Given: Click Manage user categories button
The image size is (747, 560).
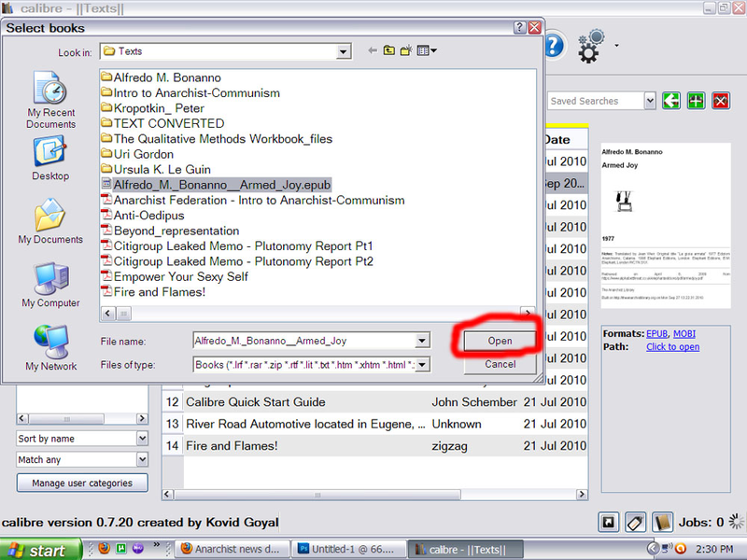Looking at the screenshot, I should pyautogui.click(x=82, y=483).
